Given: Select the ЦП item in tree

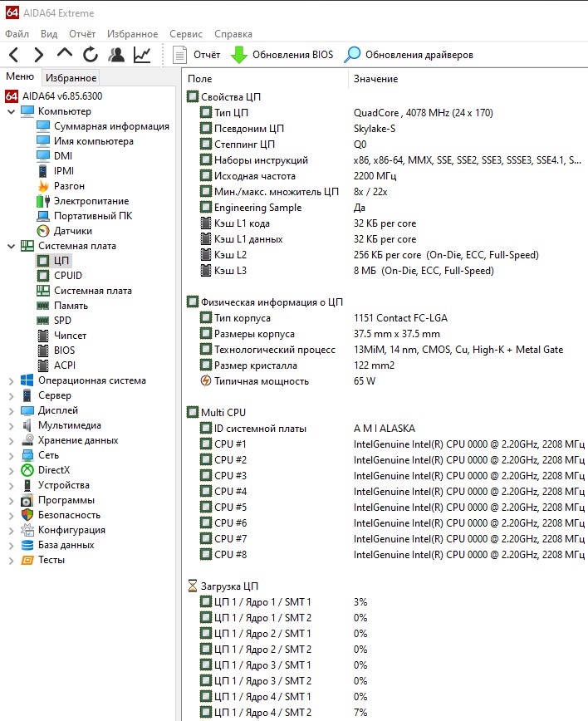Looking at the screenshot, I should coord(53,261).
